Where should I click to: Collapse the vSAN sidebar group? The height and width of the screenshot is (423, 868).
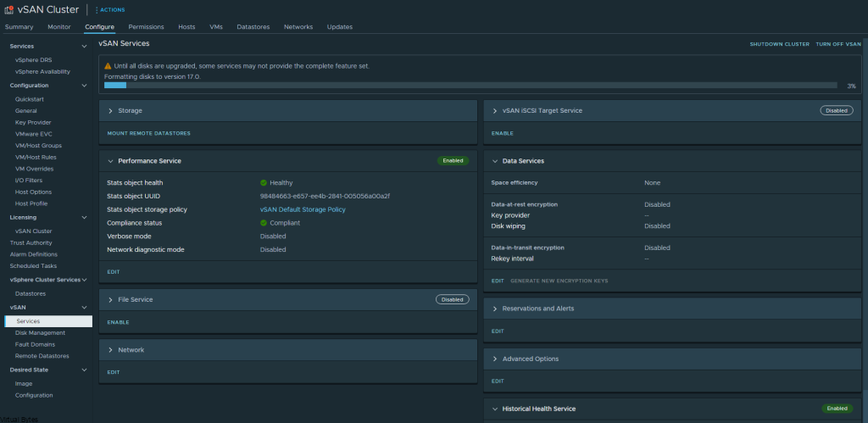pos(83,308)
